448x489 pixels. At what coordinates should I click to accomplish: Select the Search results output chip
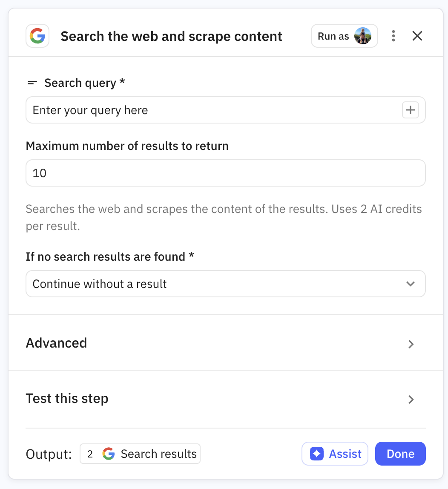pyautogui.click(x=140, y=454)
